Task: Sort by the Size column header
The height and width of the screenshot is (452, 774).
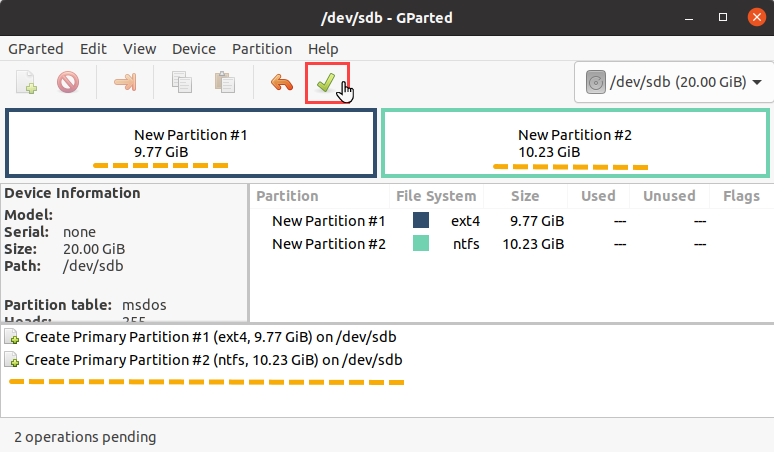Action: click(x=525, y=196)
